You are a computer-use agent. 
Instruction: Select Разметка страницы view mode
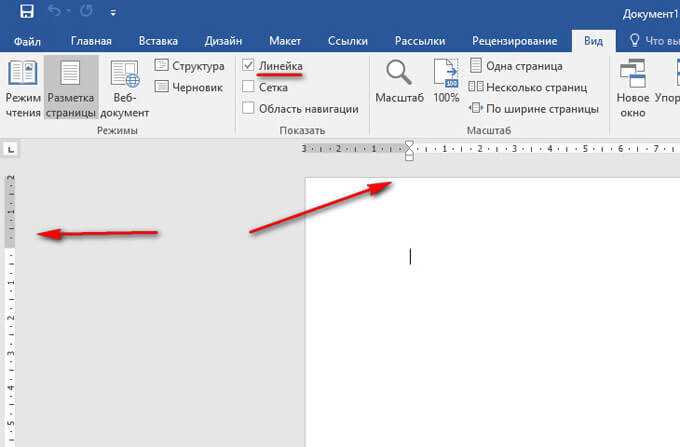point(71,88)
